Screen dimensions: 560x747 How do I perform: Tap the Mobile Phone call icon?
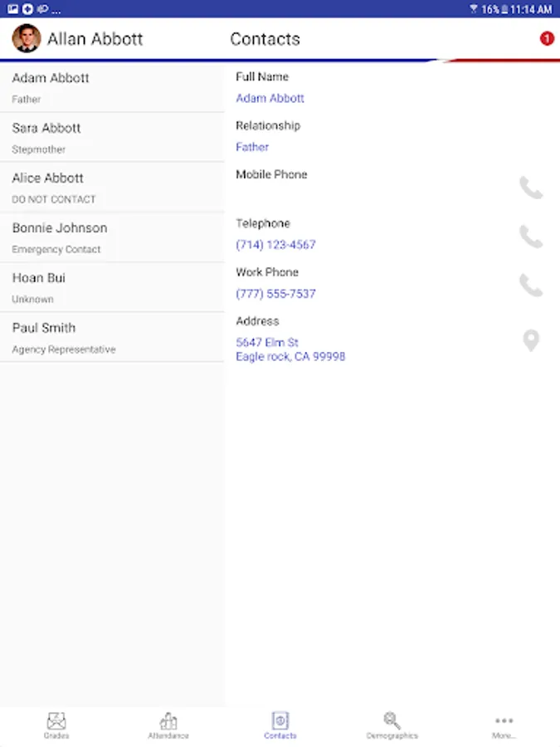[x=531, y=188]
